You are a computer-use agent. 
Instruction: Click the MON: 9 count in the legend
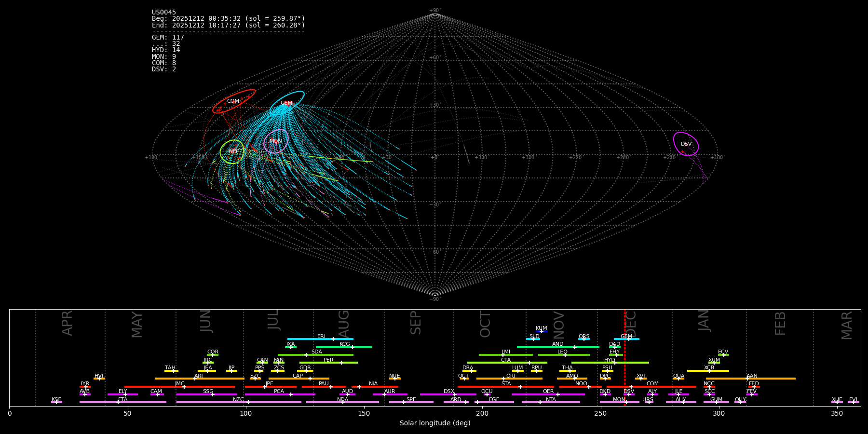click(x=164, y=57)
